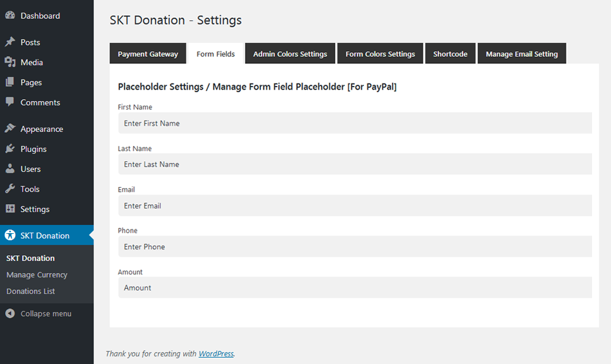Open the Manage Currency submenu link
The width and height of the screenshot is (611, 364).
pyautogui.click(x=37, y=275)
